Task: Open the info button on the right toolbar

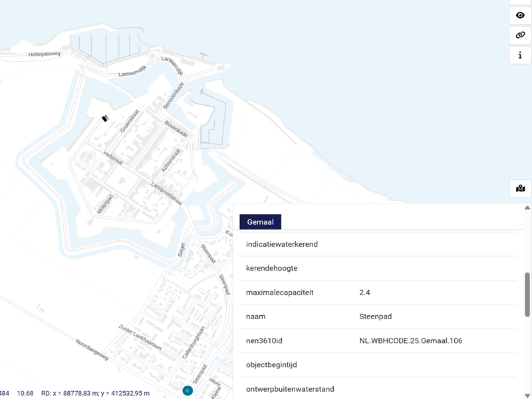Action: click(520, 55)
